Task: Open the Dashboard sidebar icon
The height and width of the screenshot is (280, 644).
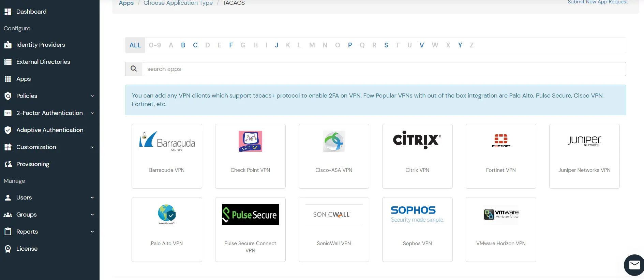Action: [8, 12]
